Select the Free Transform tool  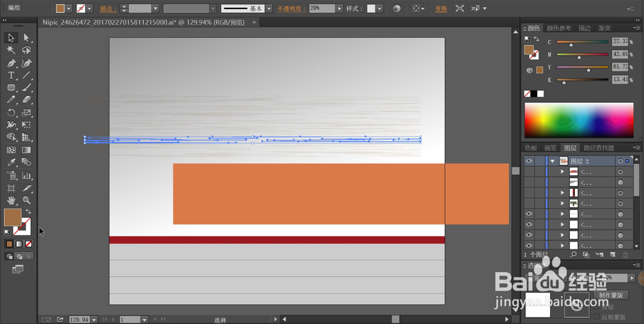pyautogui.click(x=26, y=125)
